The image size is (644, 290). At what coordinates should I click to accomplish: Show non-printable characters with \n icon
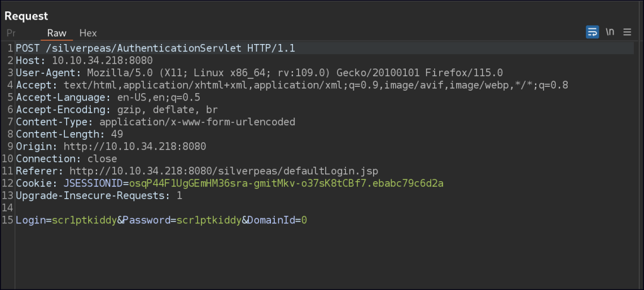[x=610, y=32]
